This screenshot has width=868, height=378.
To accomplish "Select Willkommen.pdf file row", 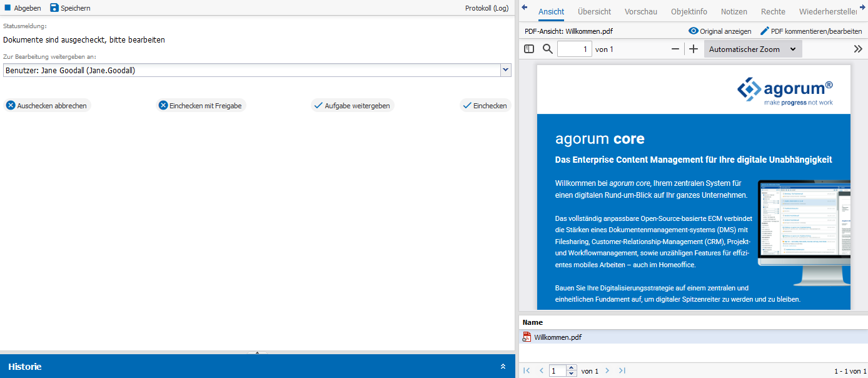I will pos(693,337).
